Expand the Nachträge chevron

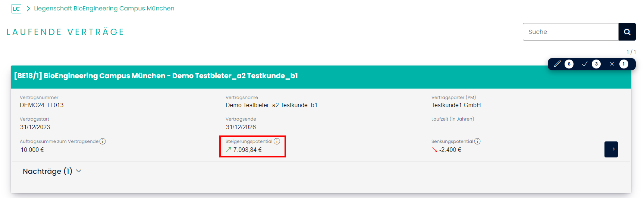click(x=79, y=171)
